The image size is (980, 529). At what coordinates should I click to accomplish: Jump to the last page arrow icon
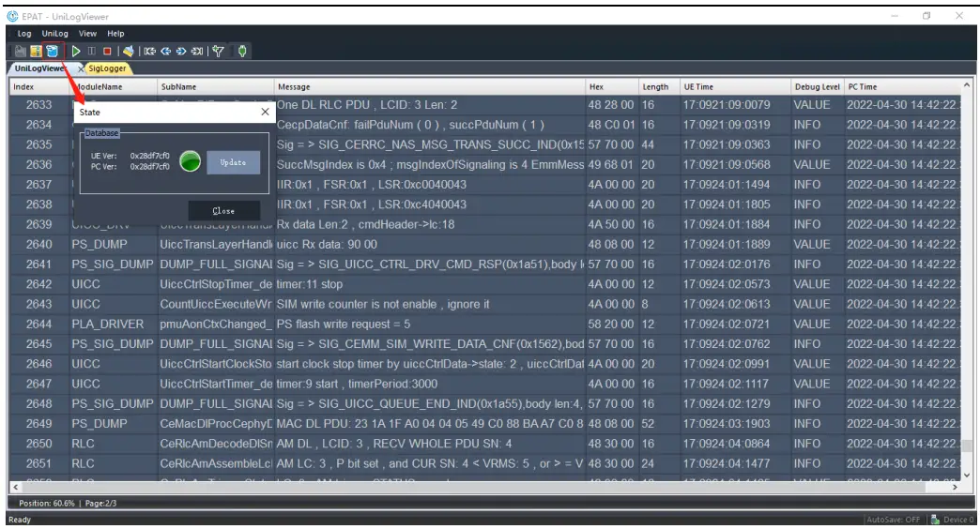[x=197, y=52]
